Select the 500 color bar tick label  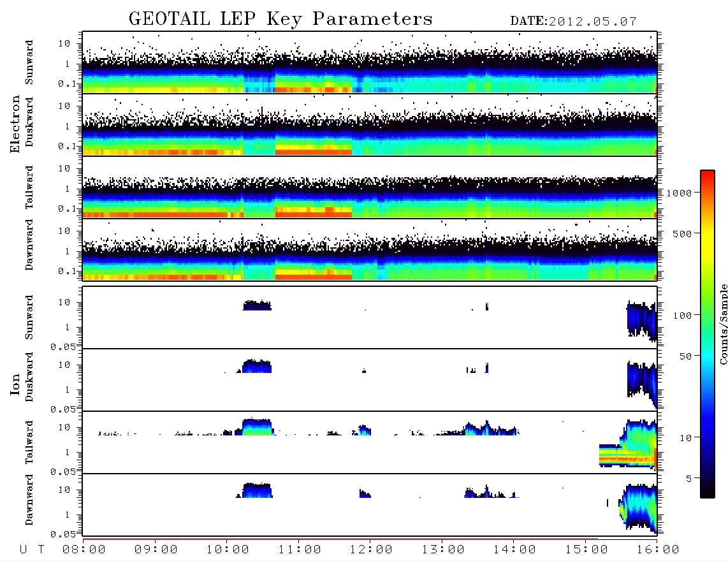coord(682,233)
